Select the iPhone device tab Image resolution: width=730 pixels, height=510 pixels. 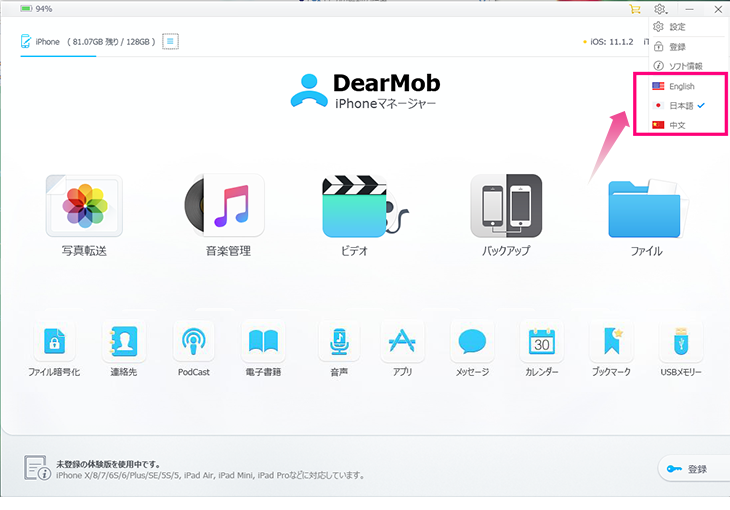coord(58,42)
